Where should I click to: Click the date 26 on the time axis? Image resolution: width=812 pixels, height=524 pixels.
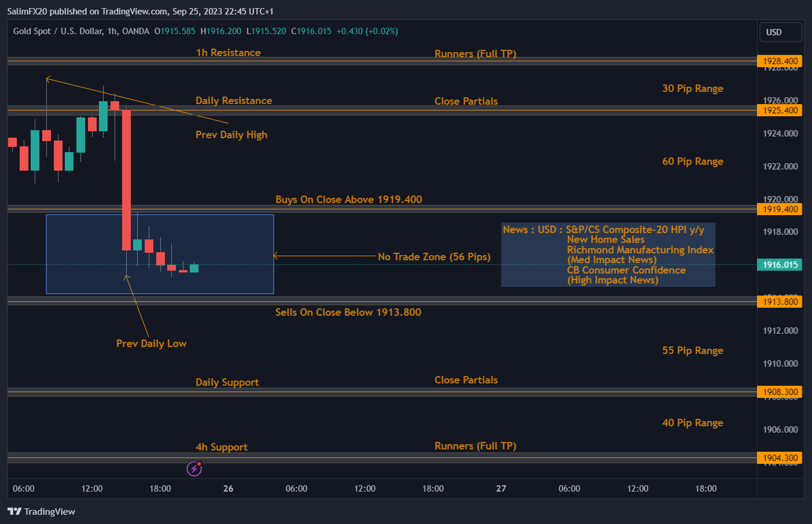(x=228, y=488)
